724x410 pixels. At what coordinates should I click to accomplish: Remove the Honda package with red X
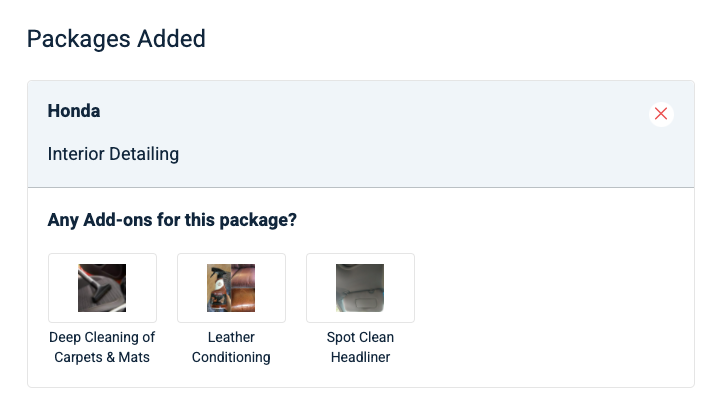click(660, 114)
